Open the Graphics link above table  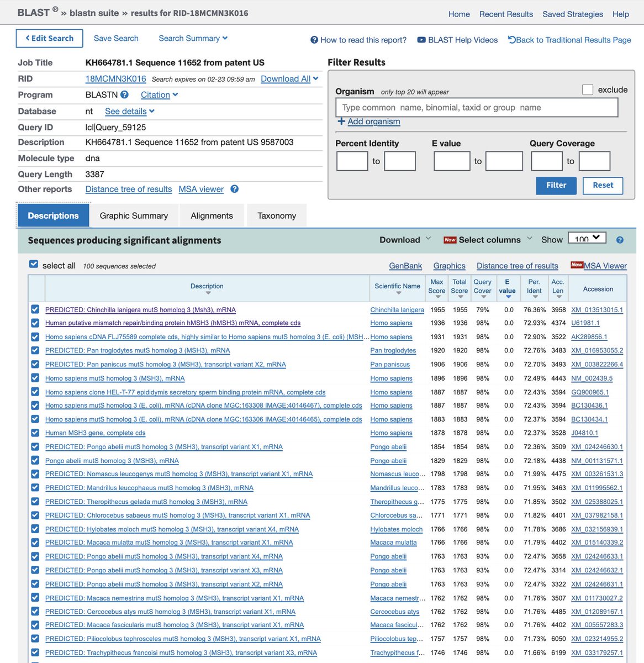point(449,266)
